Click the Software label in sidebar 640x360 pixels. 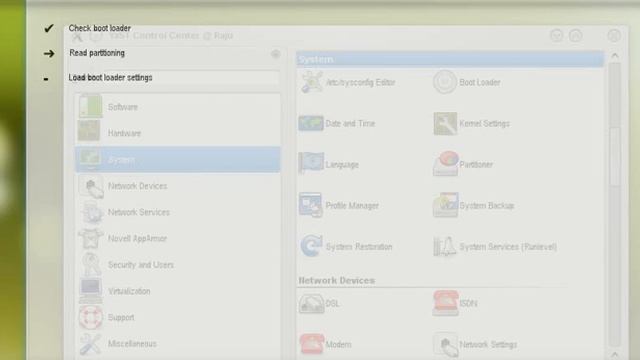pos(123,107)
